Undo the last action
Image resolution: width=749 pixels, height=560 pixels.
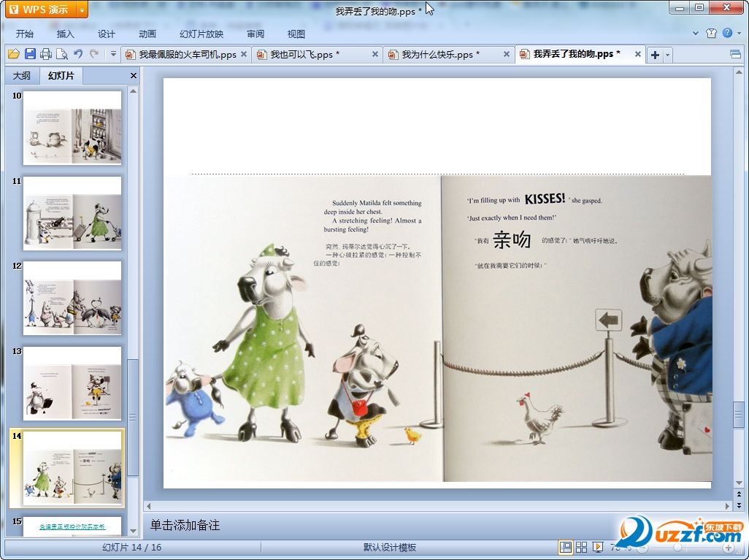click(x=78, y=54)
